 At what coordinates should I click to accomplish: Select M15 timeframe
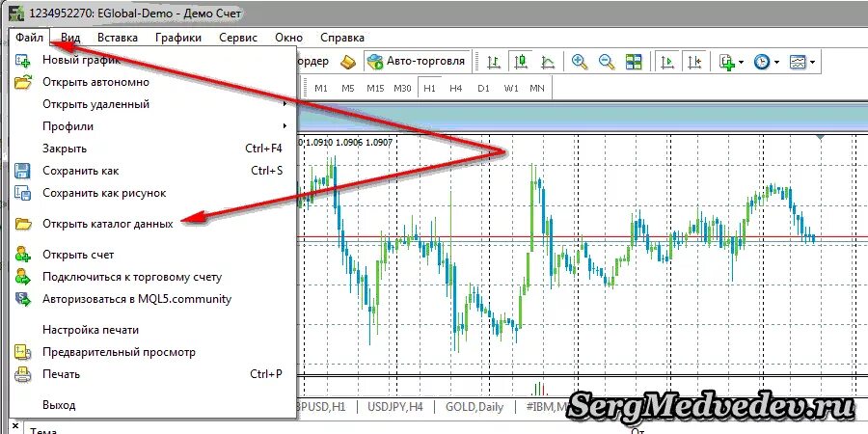pos(375,88)
